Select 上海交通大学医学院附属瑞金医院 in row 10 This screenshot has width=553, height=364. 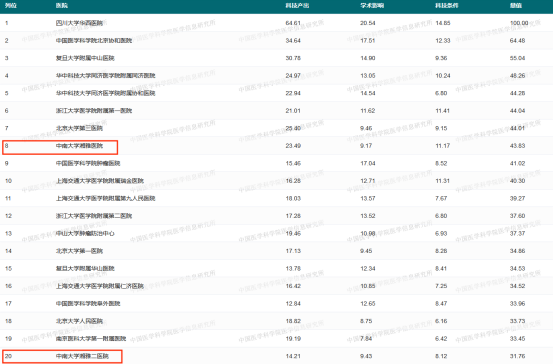(100, 181)
